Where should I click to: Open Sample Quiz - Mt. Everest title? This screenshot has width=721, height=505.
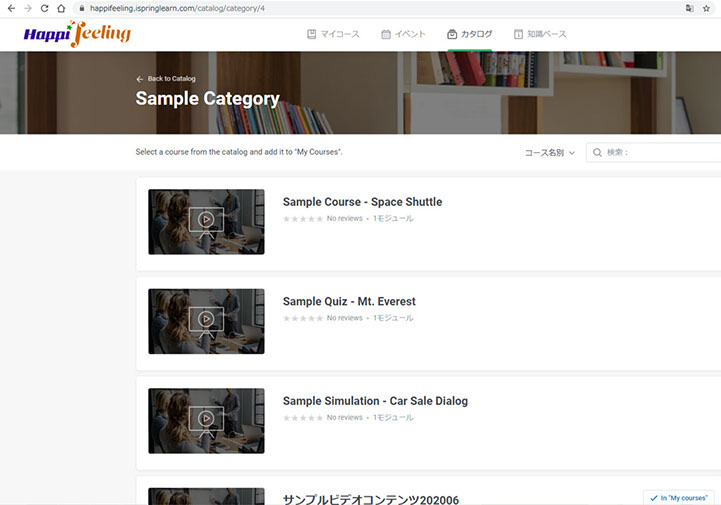pos(349,301)
